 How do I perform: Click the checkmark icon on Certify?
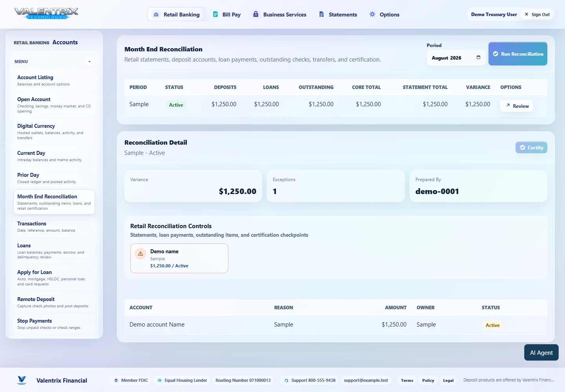pos(523,147)
